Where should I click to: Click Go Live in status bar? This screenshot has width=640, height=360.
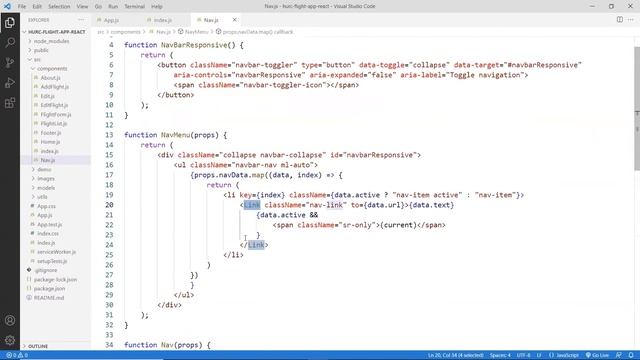pos(597,355)
